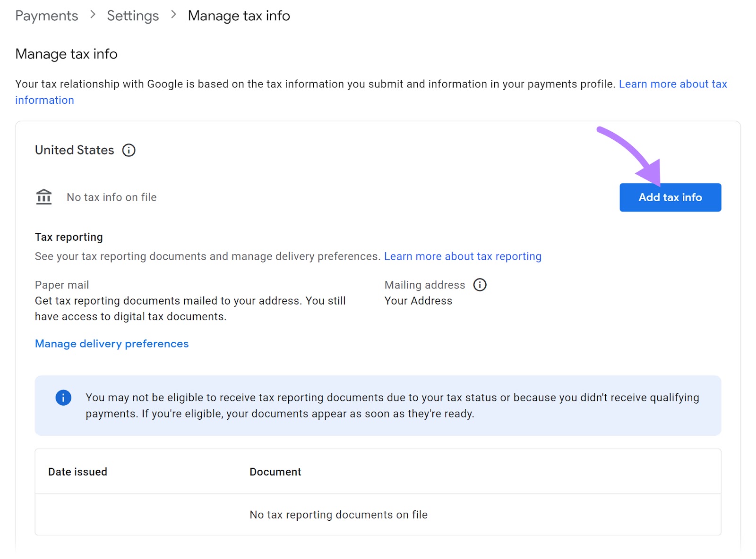Click Your Address under Mailing address
This screenshot has width=756, height=559.
pos(418,301)
